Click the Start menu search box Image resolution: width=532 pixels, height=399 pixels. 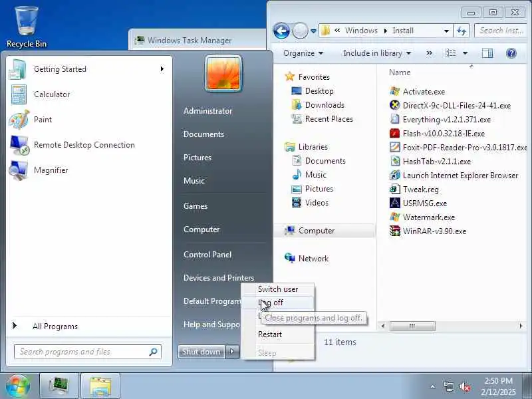point(88,352)
